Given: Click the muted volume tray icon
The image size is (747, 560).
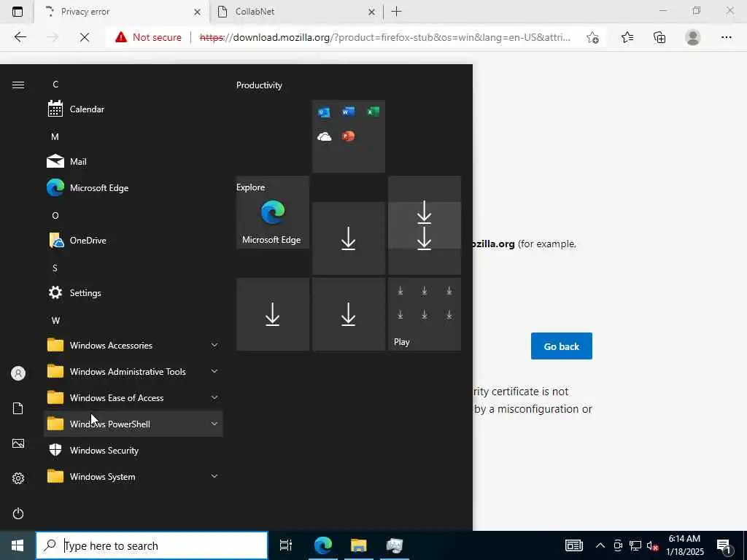Looking at the screenshot, I should (x=652, y=545).
